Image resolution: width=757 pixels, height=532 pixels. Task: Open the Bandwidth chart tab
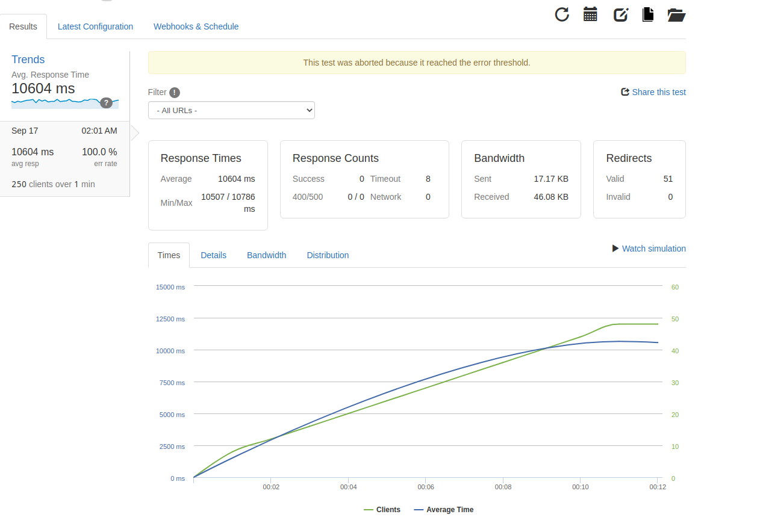pyautogui.click(x=266, y=255)
